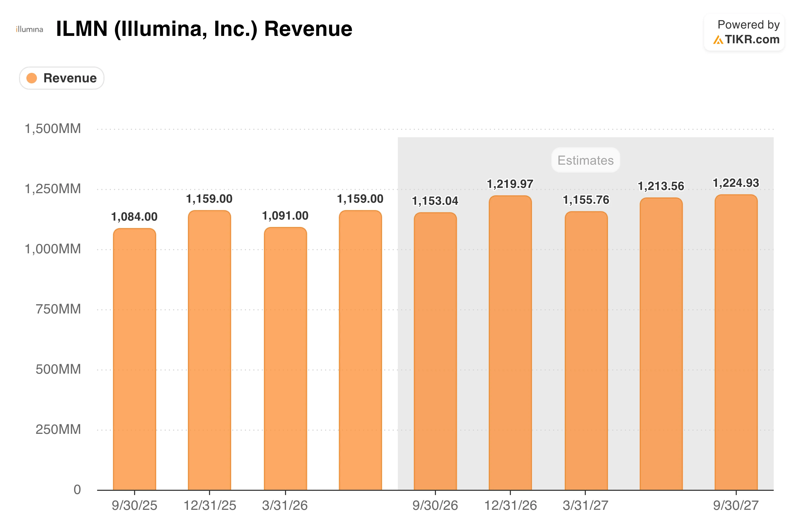Click the "3/31/26" x-axis date
Screen dimensions: 798x532
coord(285,506)
